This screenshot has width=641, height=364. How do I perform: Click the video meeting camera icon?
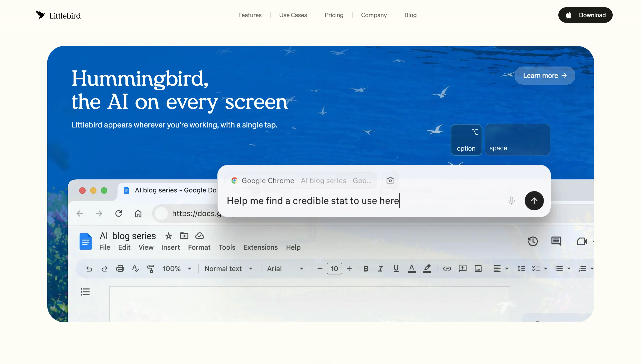point(582,241)
